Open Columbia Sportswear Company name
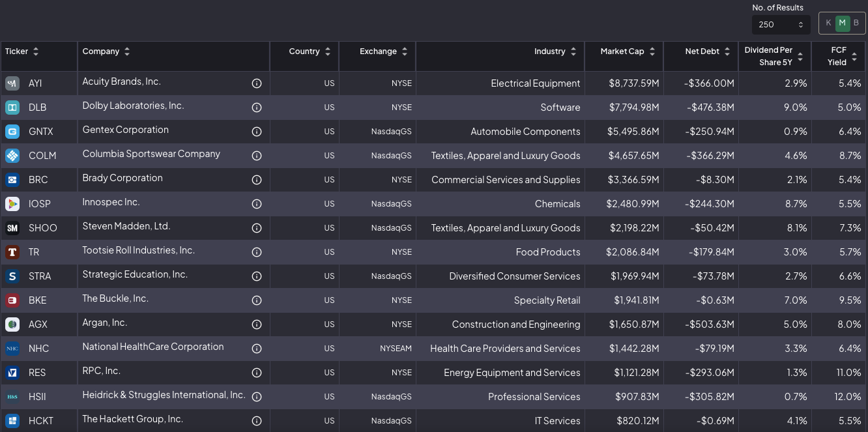This screenshot has height=432, width=868. coord(151,154)
